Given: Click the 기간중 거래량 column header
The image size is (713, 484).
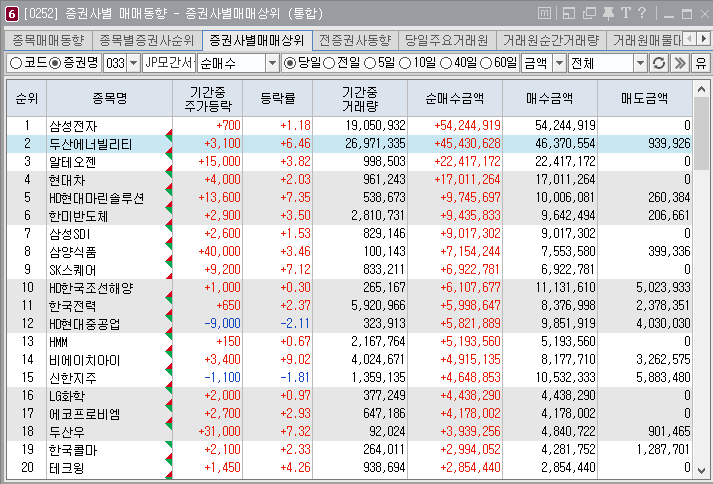Looking at the screenshot, I should 360,98.
